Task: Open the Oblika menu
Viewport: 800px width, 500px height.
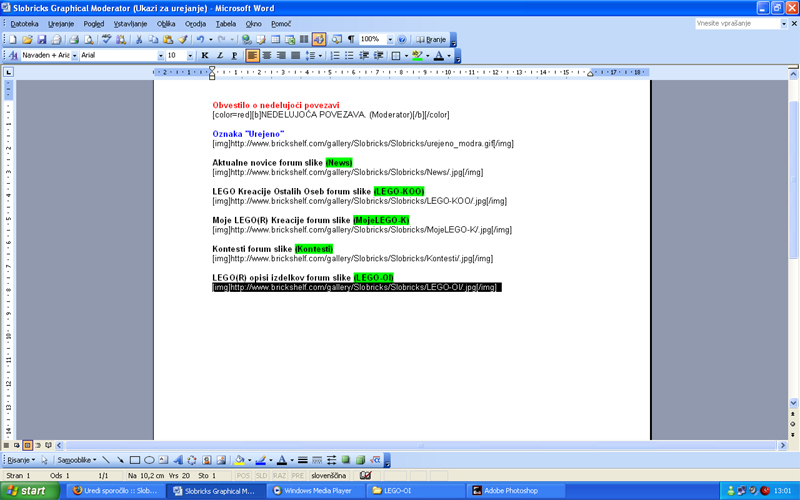Action: coord(166,23)
